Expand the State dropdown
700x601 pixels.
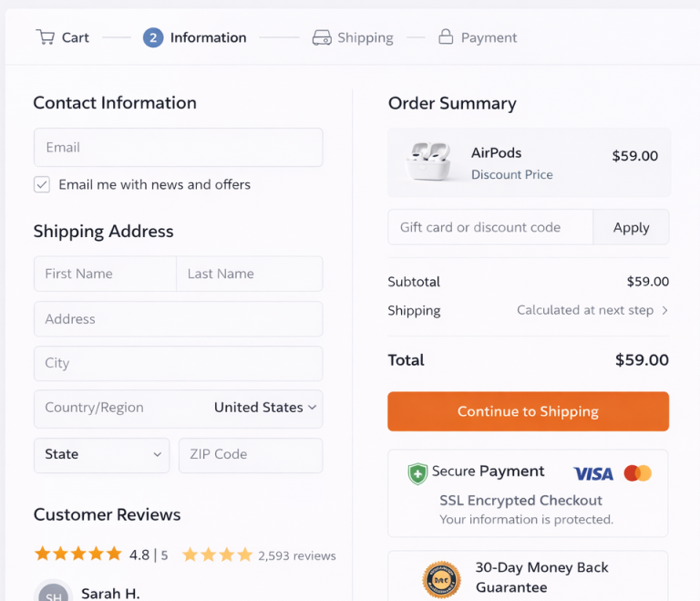click(101, 454)
